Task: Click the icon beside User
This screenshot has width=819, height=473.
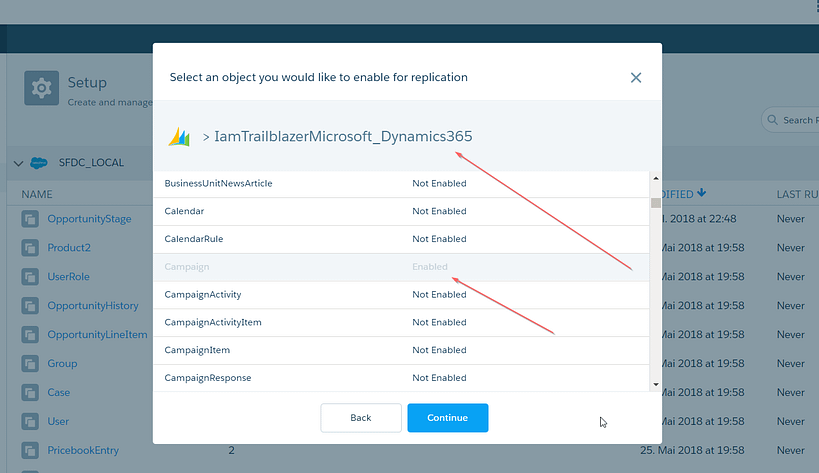Action: click(x=30, y=421)
